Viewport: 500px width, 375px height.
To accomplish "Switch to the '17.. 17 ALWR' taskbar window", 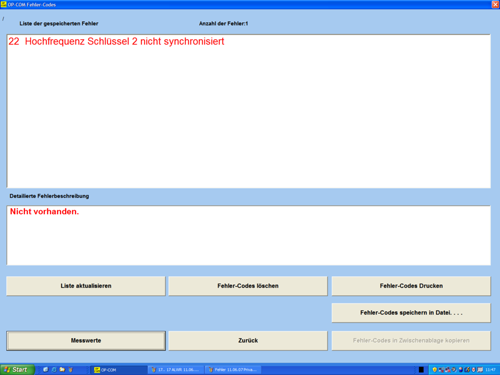I will [x=175, y=370].
